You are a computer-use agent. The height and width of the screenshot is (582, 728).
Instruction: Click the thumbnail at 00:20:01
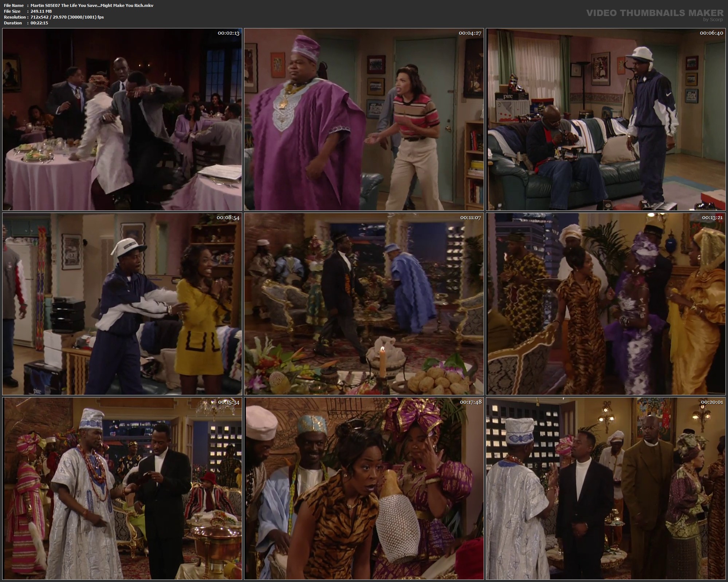coord(606,488)
